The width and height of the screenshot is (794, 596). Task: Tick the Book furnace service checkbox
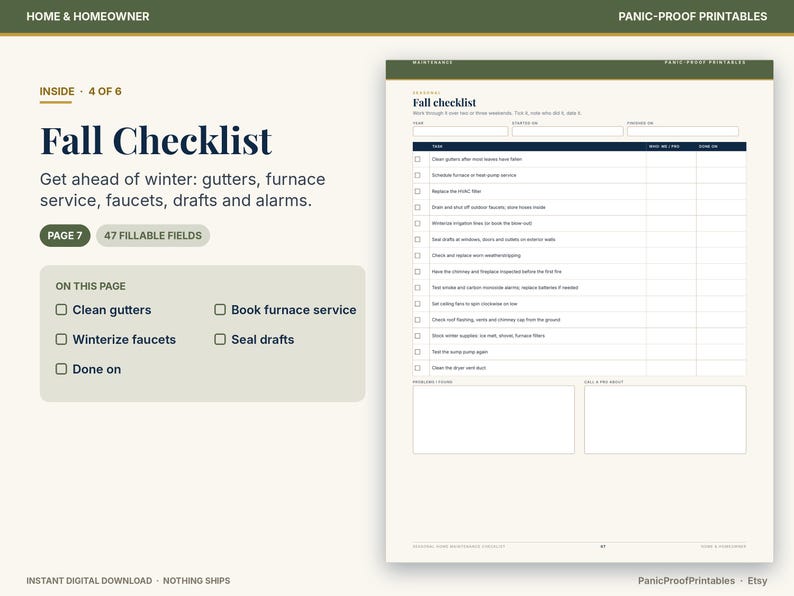[x=220, y=309]
